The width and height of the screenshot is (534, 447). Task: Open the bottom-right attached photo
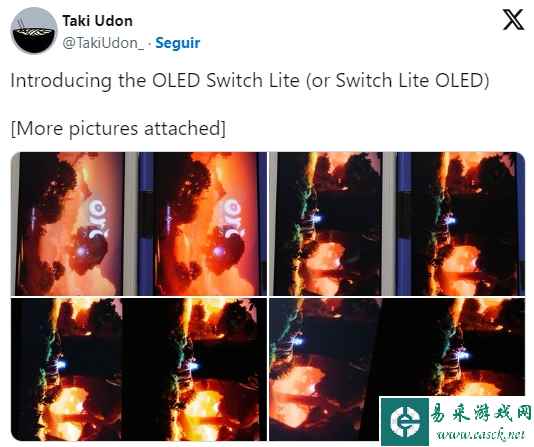point(397,369)
